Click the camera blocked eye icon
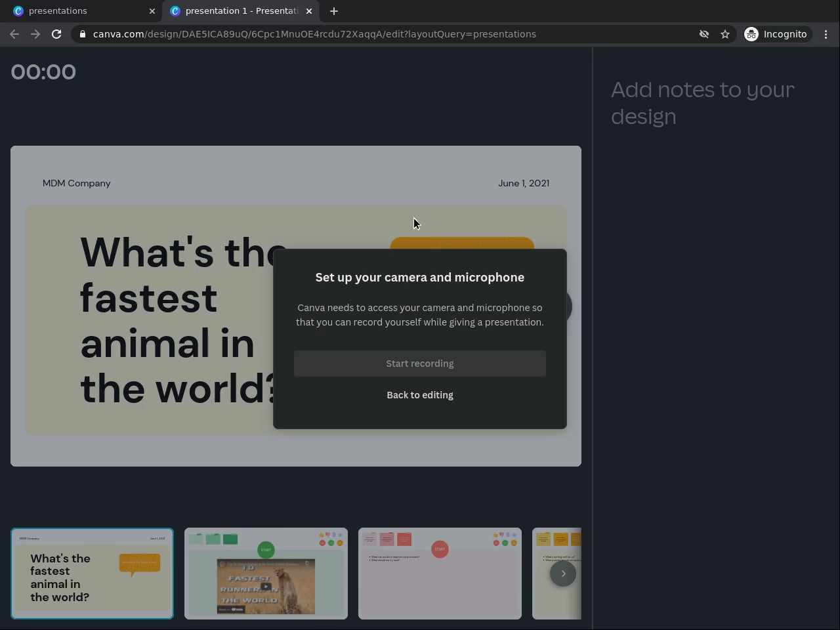This screenshot has width=840, height=630. coord(704,34)
